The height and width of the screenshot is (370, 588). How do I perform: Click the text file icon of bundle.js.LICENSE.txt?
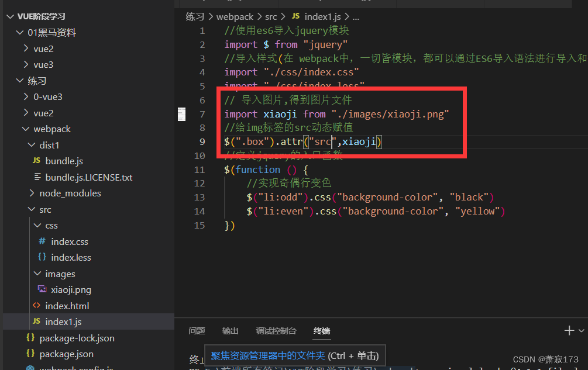point(37,177)
